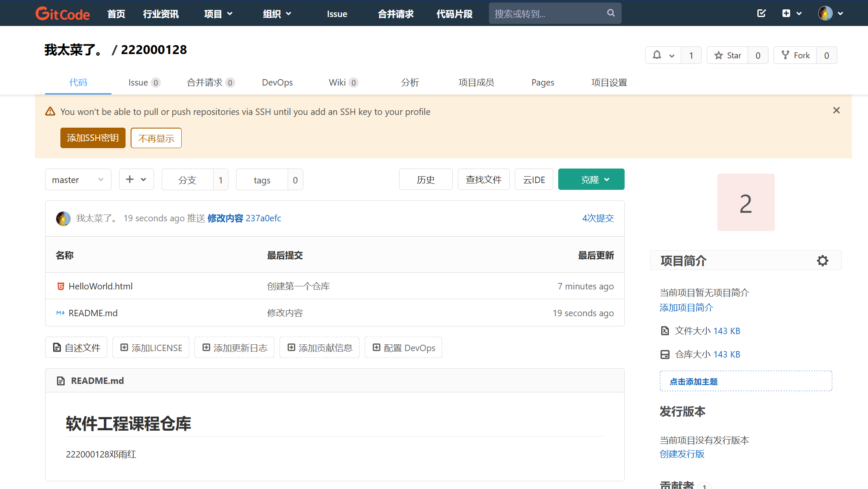Click the project settings gear icon
The width and height of the screenshot is (868, 489).
822,260
